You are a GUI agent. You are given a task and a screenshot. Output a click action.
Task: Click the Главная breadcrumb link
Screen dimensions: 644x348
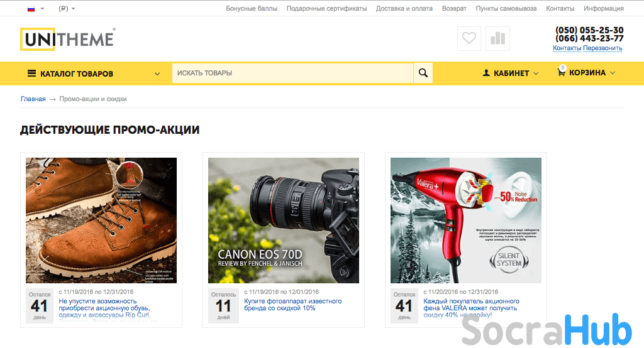[x=33, y=99]
